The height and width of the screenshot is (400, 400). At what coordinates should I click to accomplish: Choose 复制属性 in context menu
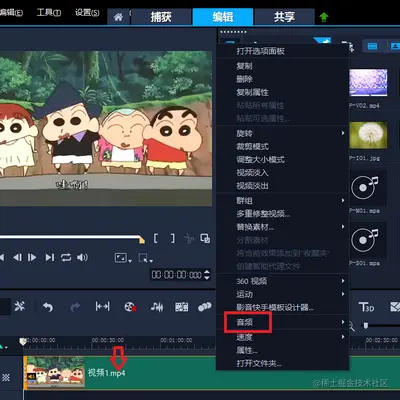[282, 92]
